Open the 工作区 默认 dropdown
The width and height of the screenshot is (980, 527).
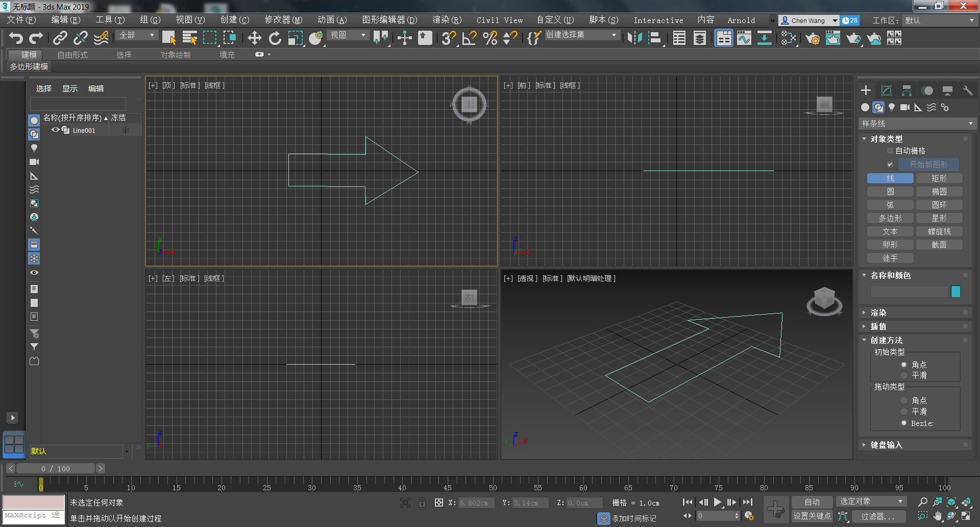point(939,20)
